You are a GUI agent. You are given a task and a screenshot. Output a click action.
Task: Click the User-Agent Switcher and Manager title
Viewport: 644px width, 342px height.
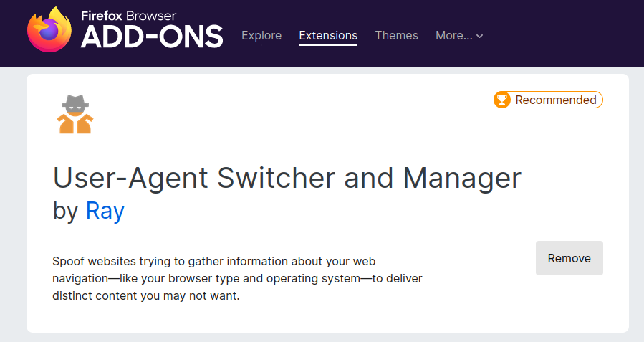(x=287, y=178)
